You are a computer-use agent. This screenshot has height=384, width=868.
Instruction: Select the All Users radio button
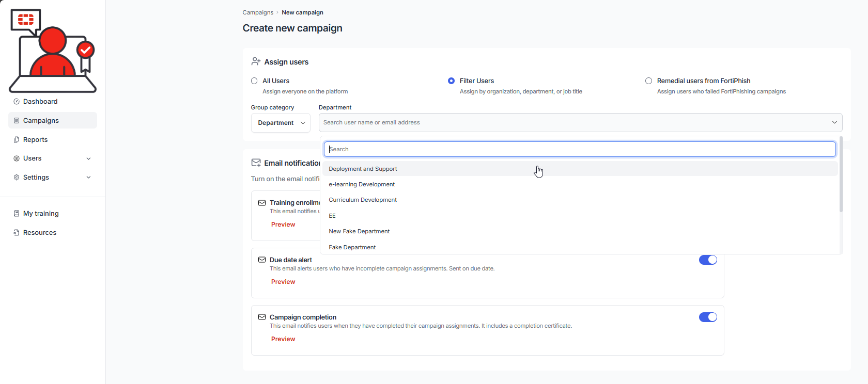[x=254, y=81]
